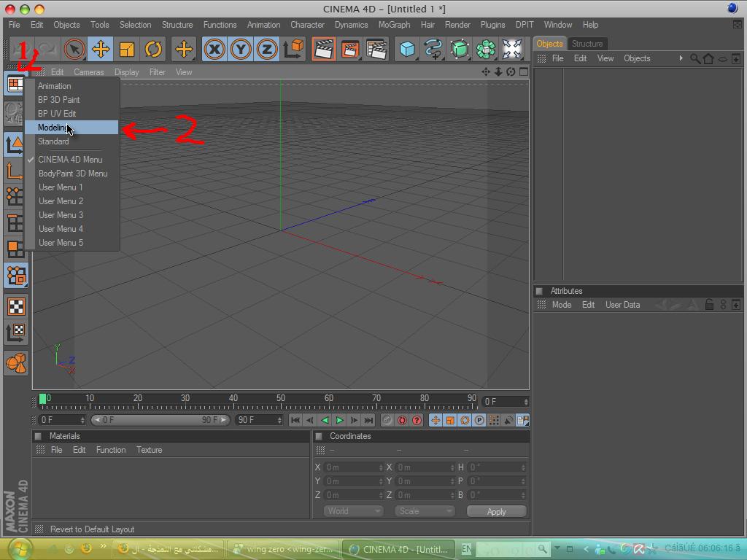Click the viewport rotate camera icon
Viewport: 747px width, 560px height.
pyautogui.click(x=511, y=71)
